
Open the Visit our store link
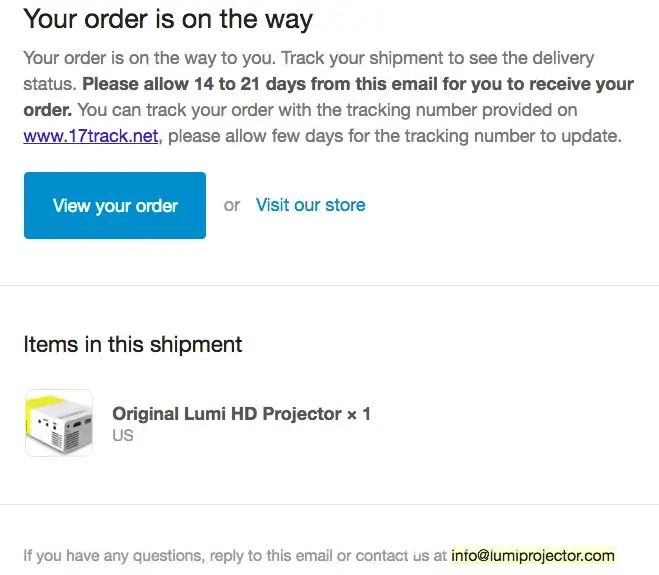(x=310, y=205)
